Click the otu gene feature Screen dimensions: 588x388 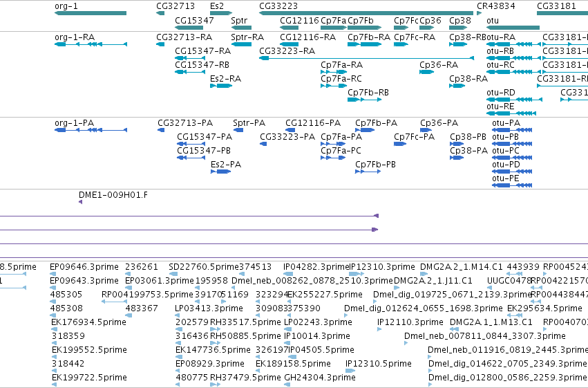(513, 28)
